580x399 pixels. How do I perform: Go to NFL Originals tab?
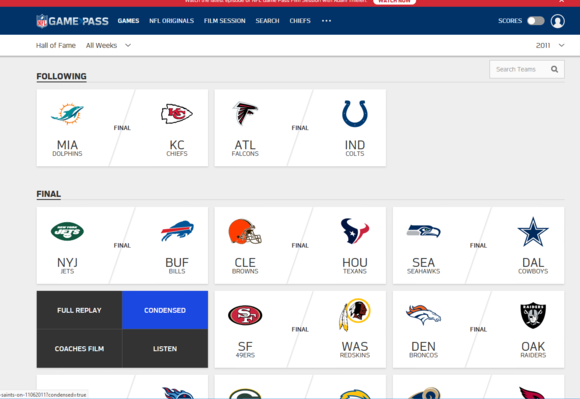point(171,21)
